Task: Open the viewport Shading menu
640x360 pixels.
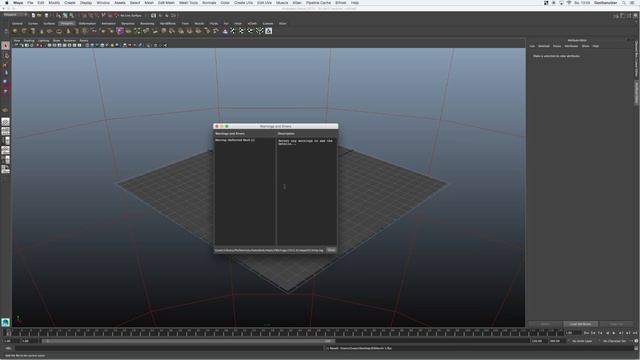Action: pos(29,41)
